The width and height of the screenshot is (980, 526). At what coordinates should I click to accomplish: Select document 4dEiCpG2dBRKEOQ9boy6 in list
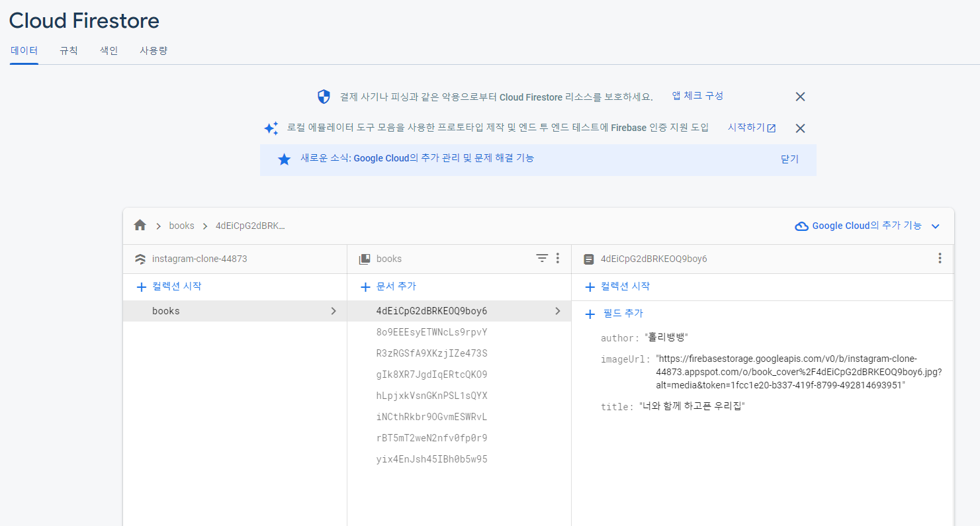(x=459, y=311)
